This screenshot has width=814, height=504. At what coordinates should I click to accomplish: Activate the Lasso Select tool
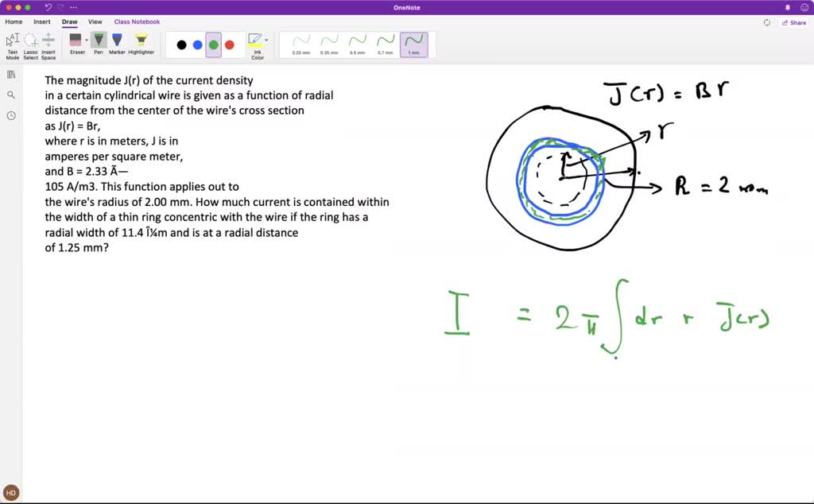pyautogui.click(x=31, y=46)
